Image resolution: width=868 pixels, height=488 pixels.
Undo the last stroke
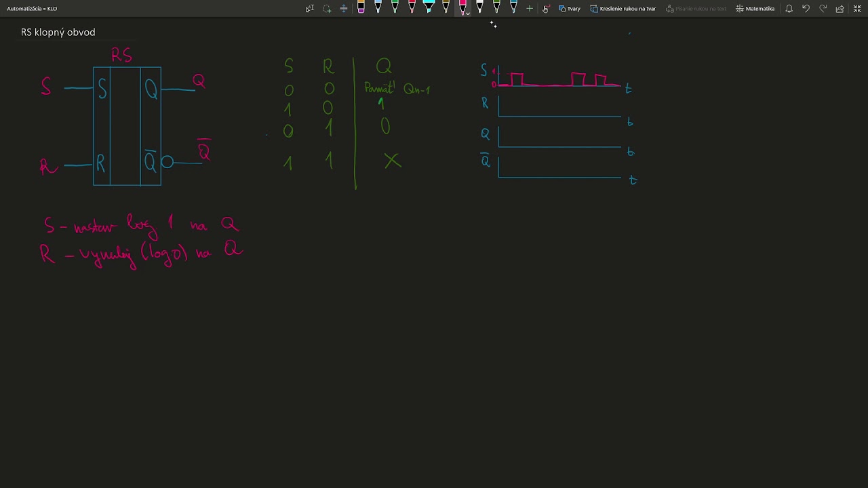click(x=806, y=9)
